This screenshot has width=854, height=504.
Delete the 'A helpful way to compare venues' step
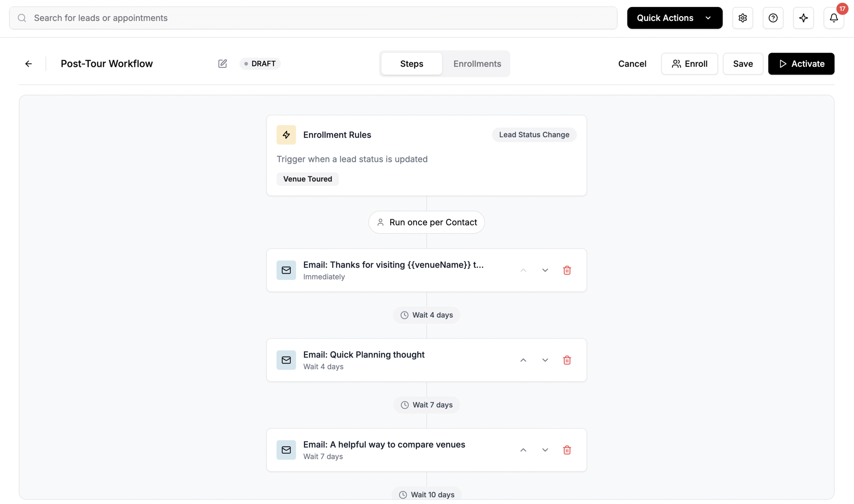566,450
